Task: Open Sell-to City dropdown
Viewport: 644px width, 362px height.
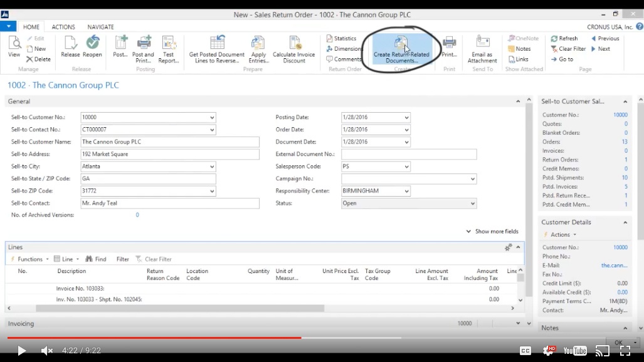Action: [x=212, y=167]
